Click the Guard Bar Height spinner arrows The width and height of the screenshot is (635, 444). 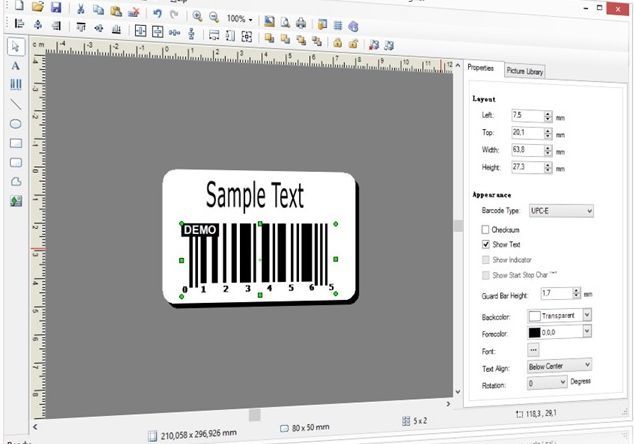coord(576,293)
